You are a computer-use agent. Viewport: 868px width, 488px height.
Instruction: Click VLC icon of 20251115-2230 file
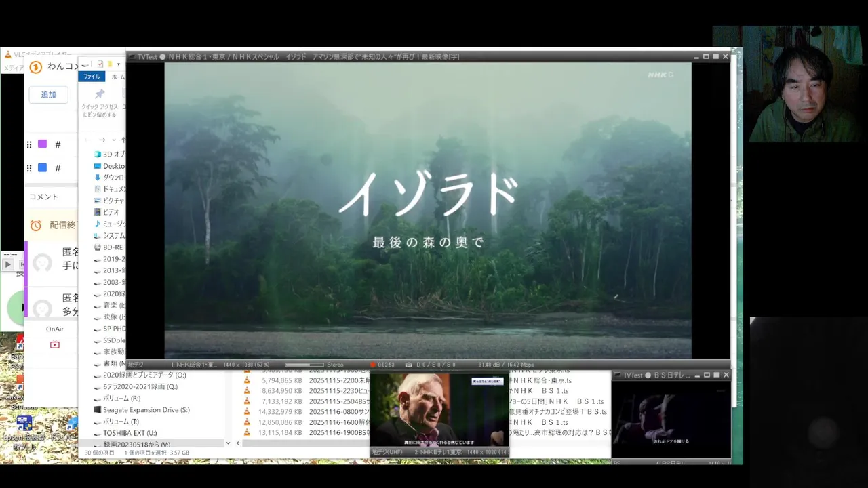pos(247,391)
